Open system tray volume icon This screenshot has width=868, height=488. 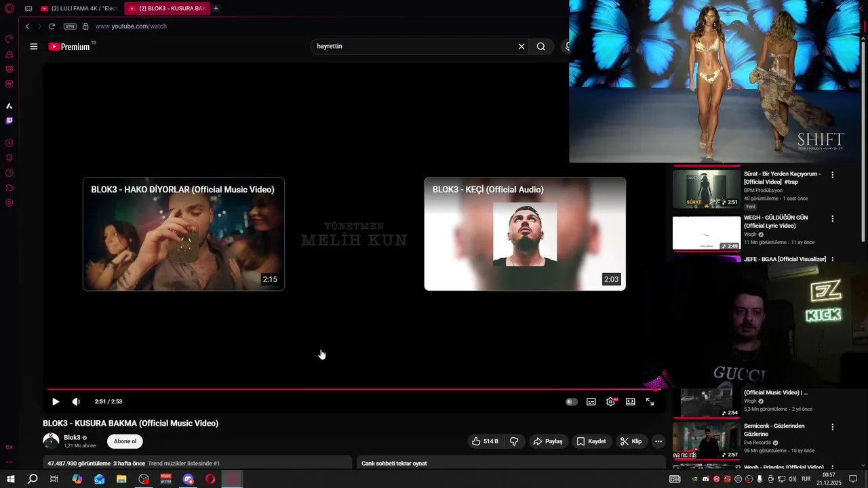pyautogui.click(x=792, y=479)
